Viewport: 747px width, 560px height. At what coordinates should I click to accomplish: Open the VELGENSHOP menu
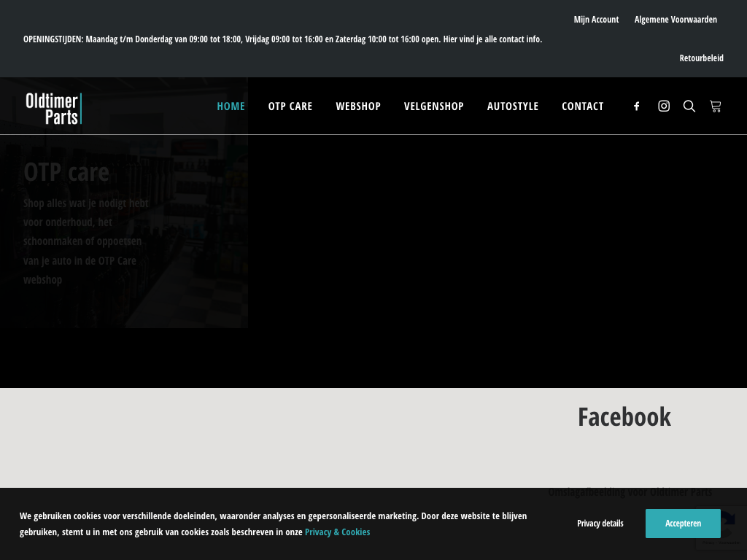434,106
